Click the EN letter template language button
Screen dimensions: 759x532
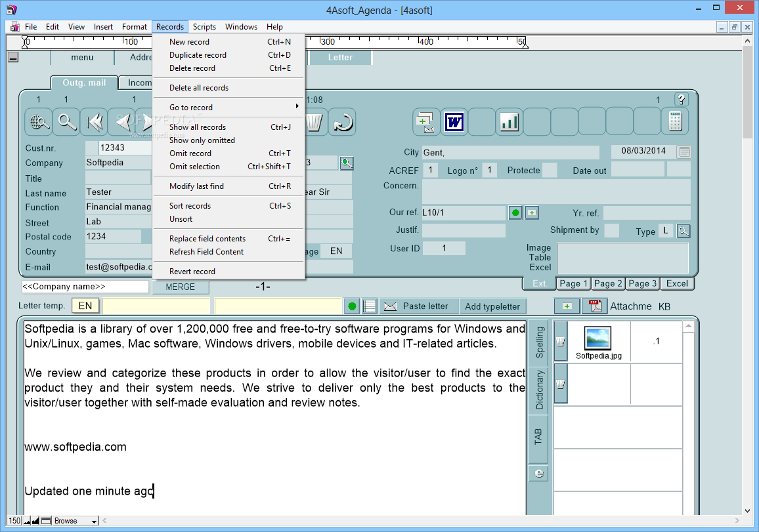point(85,306)
